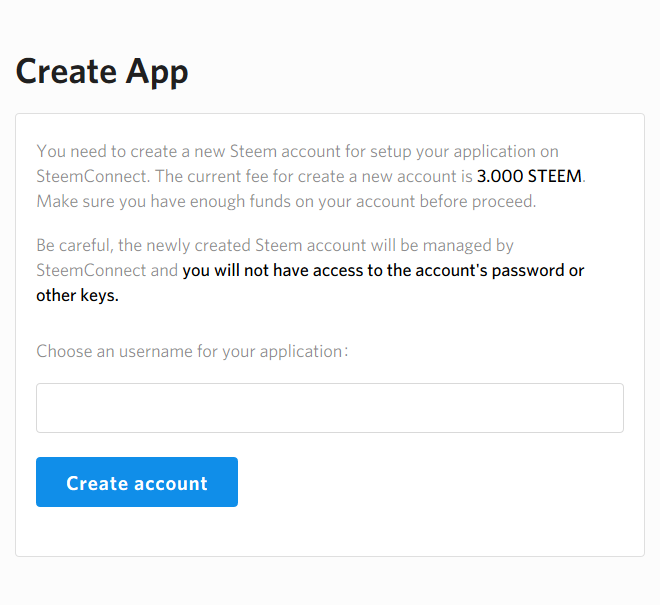Click the word "Create" in the heading

(66, 72)
